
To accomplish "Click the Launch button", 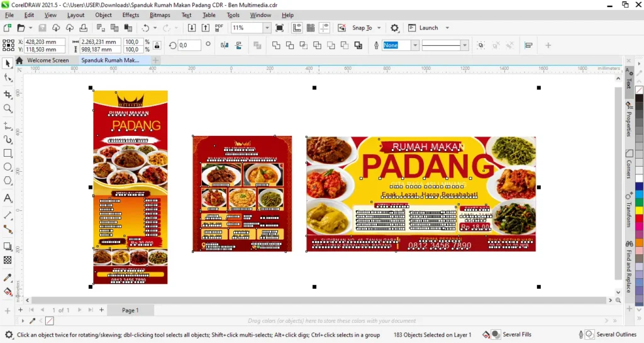I will (423, 28).
